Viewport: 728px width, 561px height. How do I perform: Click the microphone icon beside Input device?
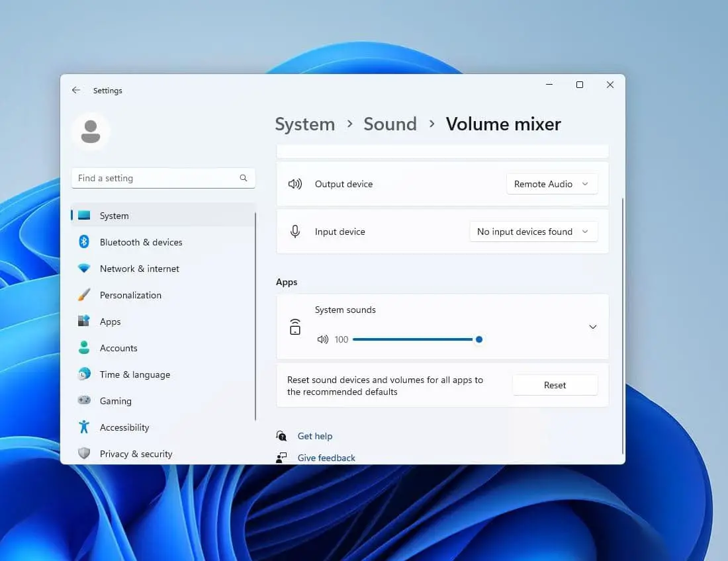click(x=295, y=232)
